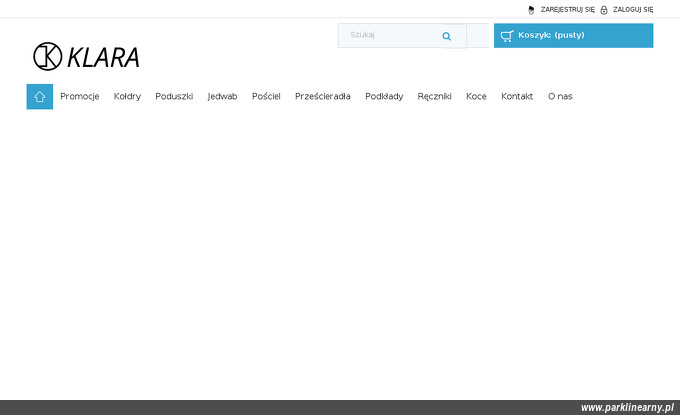Screen dimensions: 680x415
Task: Click the shopping cart icon
Action: tap(507, 36)
